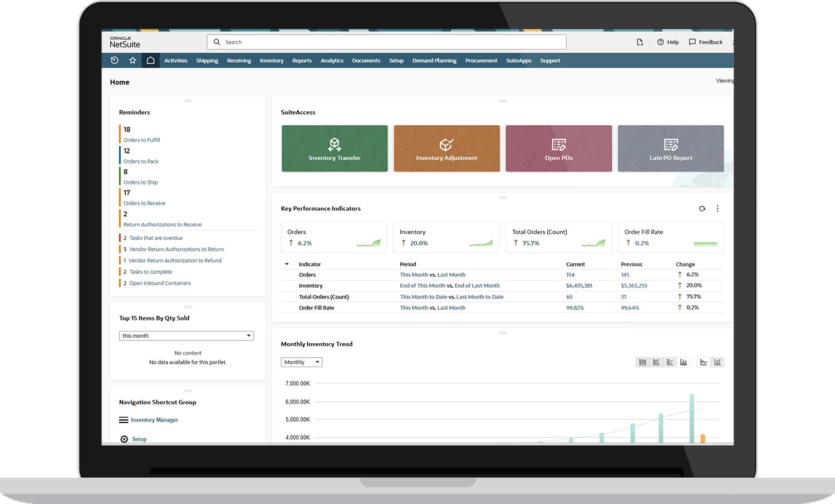The width and height of the screenshot is (835, 504).
Task: Open the create new document icon
Action: pyautogui.click(x=640, y=42)
